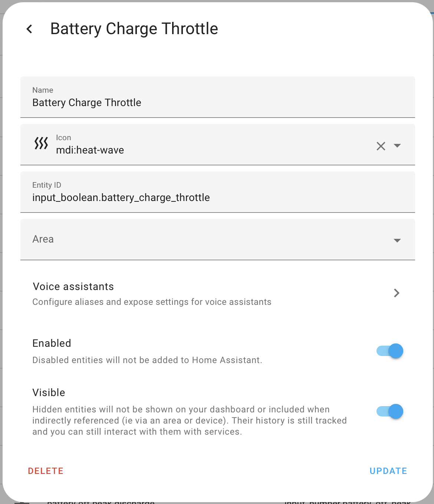Screen dimensions: 434x504
Task: Clear the selected mdi:heat-wave icon
Action: tap(381, 146)
